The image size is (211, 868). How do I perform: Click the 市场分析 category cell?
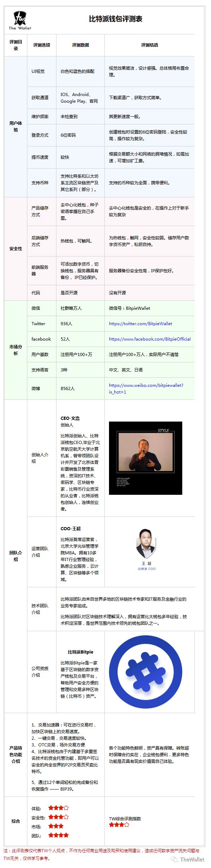pos(16,350)
